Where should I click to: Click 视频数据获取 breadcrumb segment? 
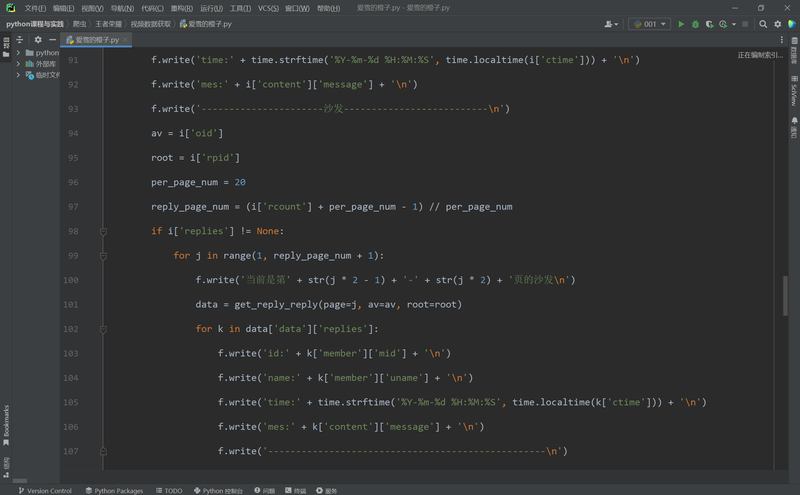click(x=151, y=24)
